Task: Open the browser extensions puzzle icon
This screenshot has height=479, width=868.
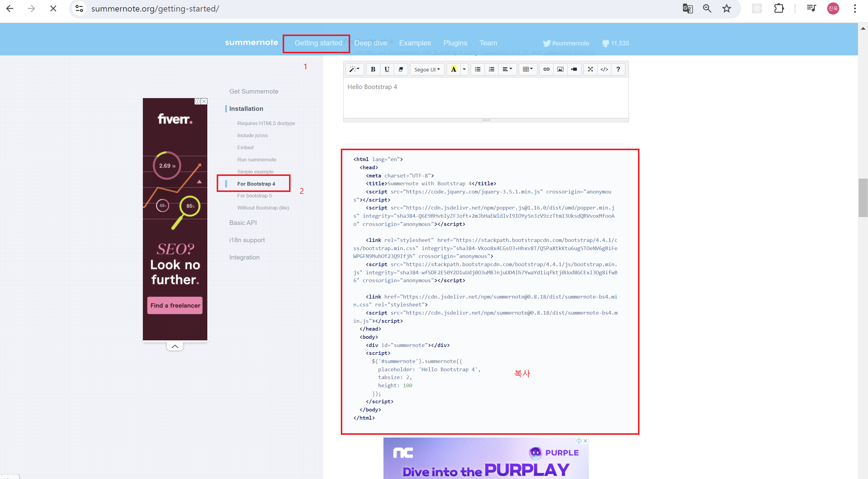Action: click(x=779, y=8)
